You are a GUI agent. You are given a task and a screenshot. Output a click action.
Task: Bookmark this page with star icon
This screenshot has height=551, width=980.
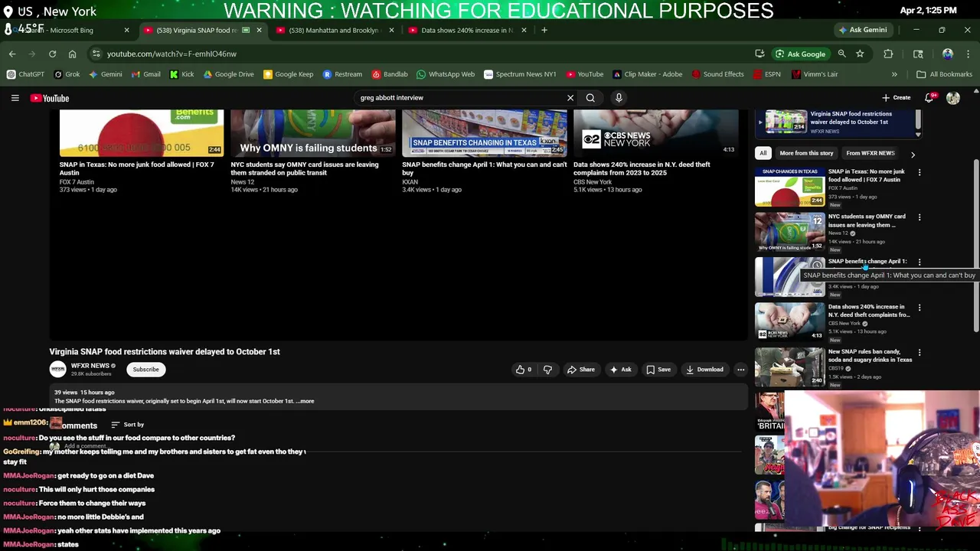pos(860,54)
